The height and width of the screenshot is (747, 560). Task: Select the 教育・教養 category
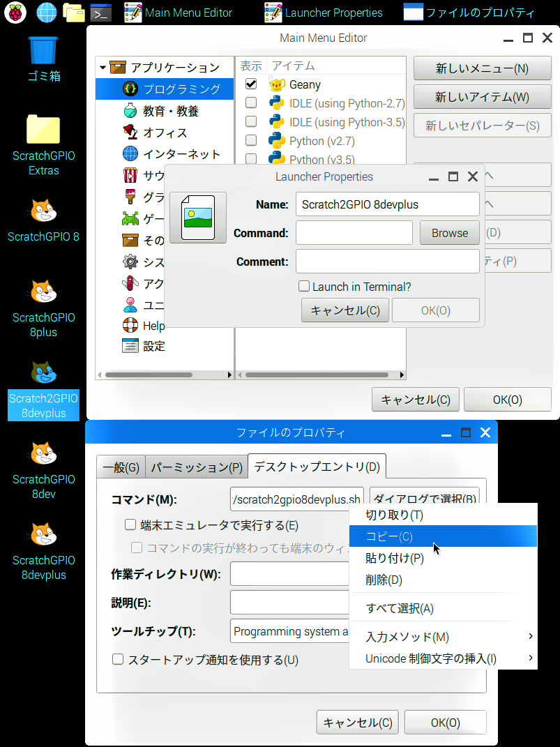[165, 111]
